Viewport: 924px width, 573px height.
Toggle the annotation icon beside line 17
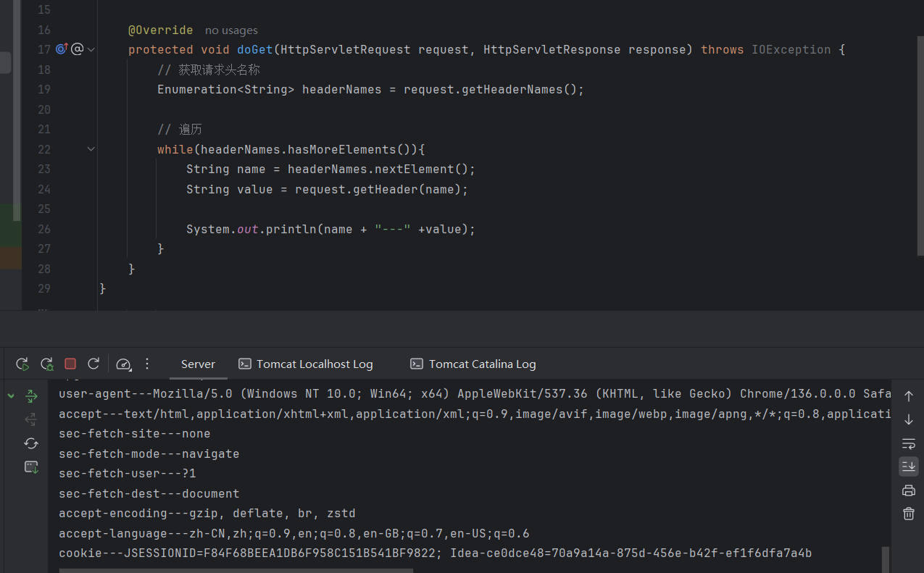coord(78,49)
